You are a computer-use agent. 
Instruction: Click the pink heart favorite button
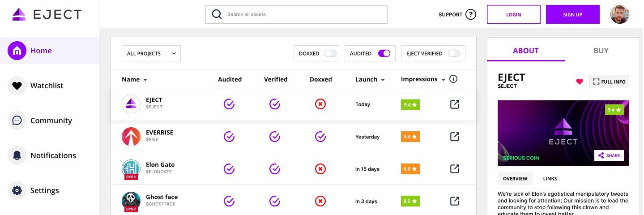coord(580,82)
